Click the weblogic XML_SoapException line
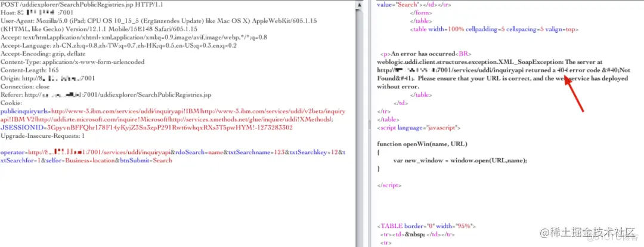The image size is (644, 247). 490,62
